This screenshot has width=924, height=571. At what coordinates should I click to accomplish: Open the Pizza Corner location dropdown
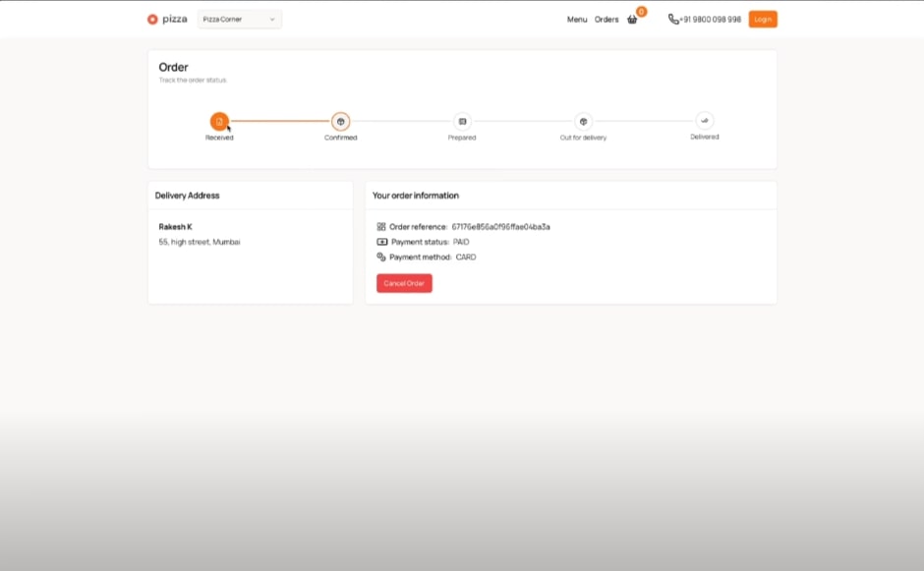tap(239, 20)
